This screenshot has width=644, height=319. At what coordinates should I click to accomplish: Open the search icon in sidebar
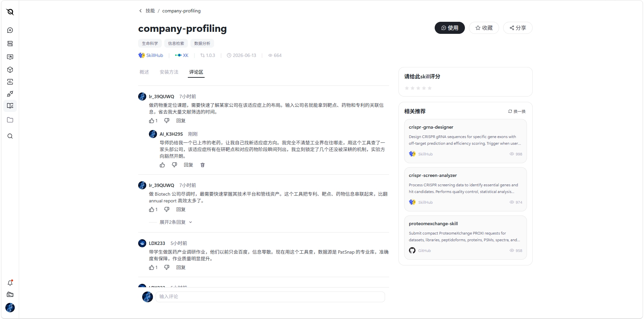[x=10, y=136]
